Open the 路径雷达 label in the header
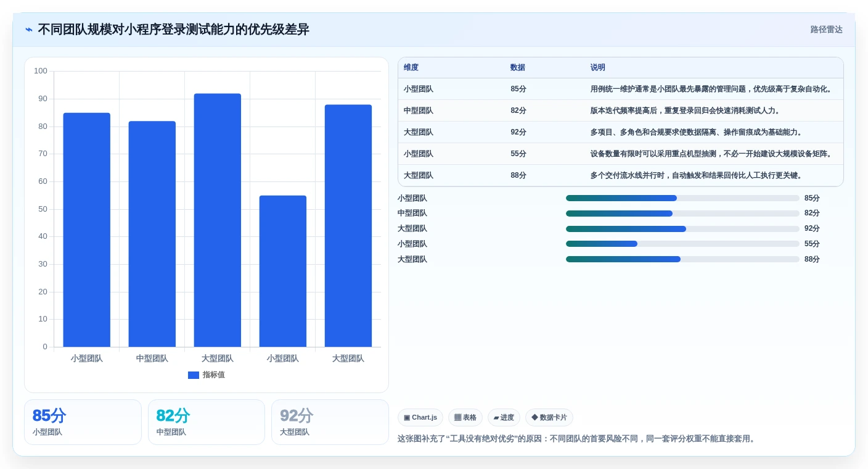This screenshot has height=469, width=868. (x=826, y=30)
